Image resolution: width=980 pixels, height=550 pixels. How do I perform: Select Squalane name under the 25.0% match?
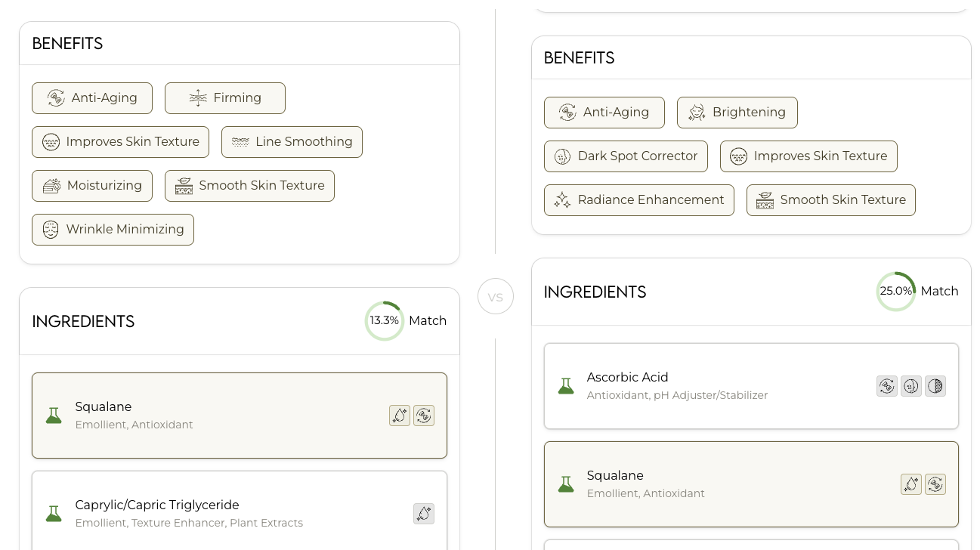point(615,475)
